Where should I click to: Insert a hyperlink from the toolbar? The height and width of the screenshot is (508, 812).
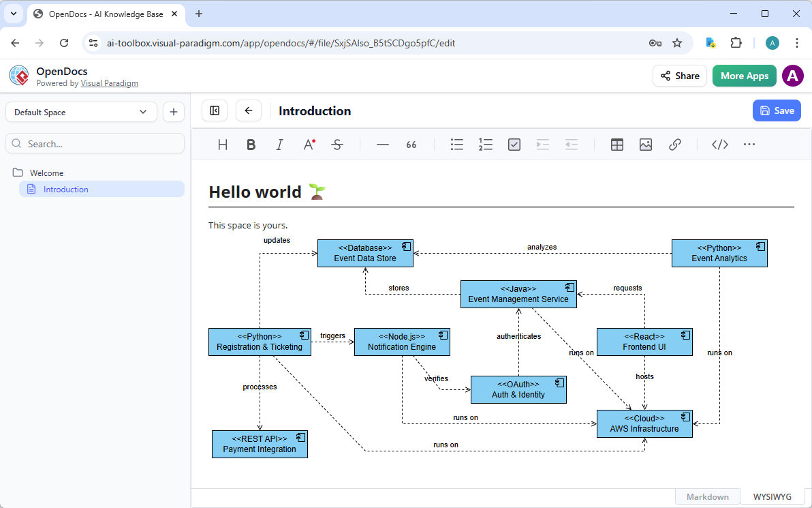click(x=675, y=144)
